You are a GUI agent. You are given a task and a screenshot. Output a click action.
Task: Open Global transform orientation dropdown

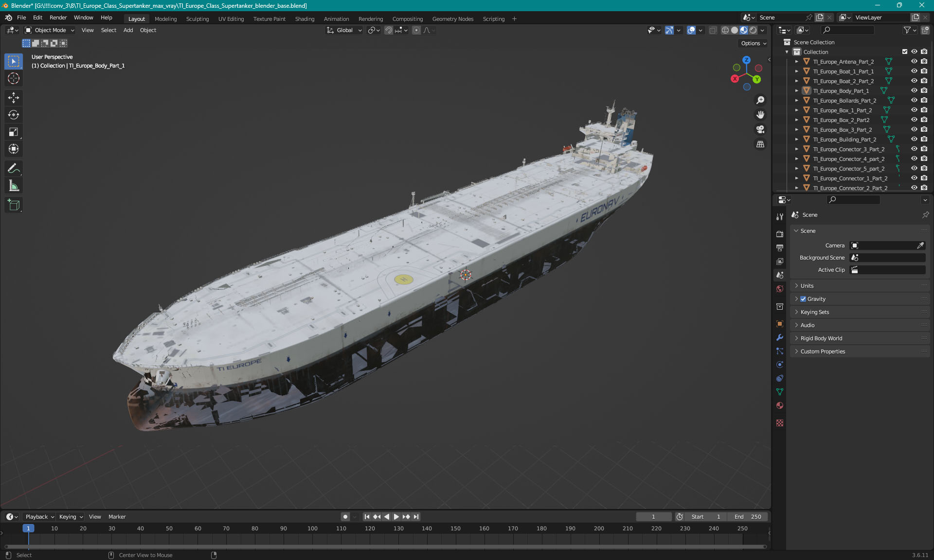pyautogui.click(x=344, y=30)
